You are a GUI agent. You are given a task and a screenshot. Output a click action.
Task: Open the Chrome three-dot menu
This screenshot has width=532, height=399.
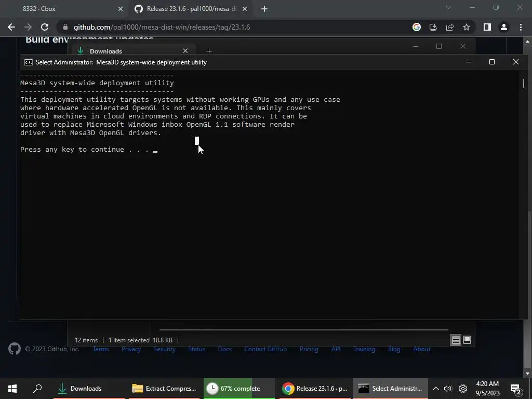pyautogui.click(x=521, y=27)
